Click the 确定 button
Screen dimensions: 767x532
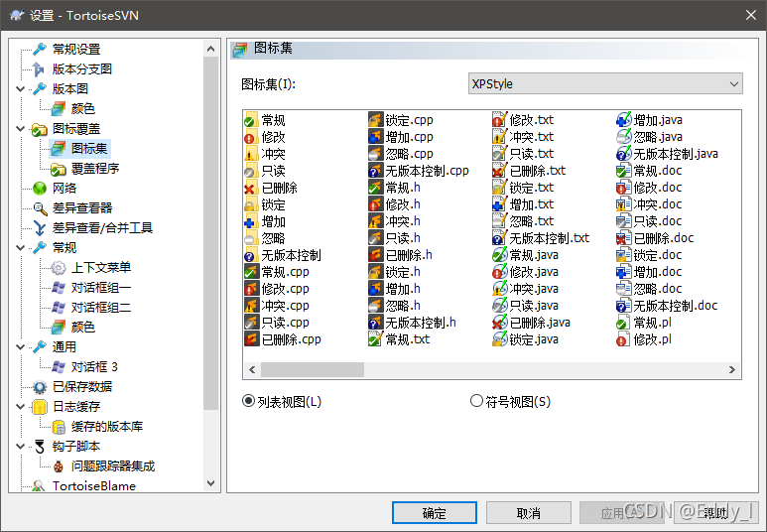pos(435,513)
